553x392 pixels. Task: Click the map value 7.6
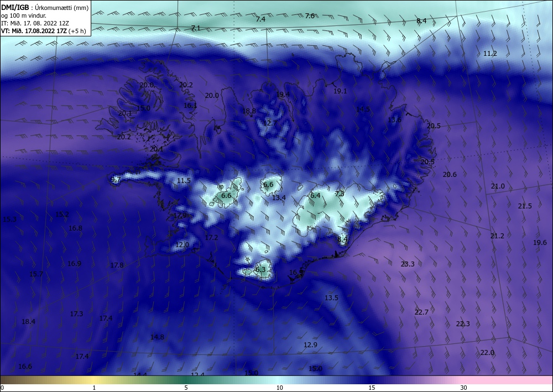pyautogui.click(x=310, y=16)
